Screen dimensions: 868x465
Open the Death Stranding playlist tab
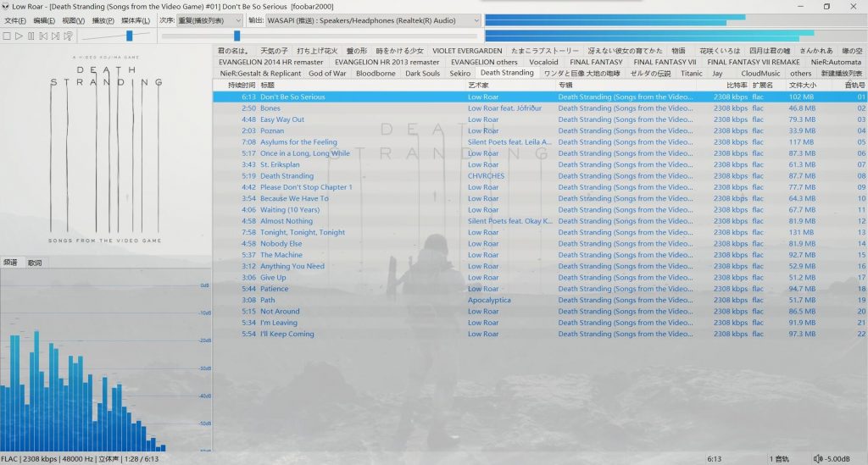click(507, 73)
